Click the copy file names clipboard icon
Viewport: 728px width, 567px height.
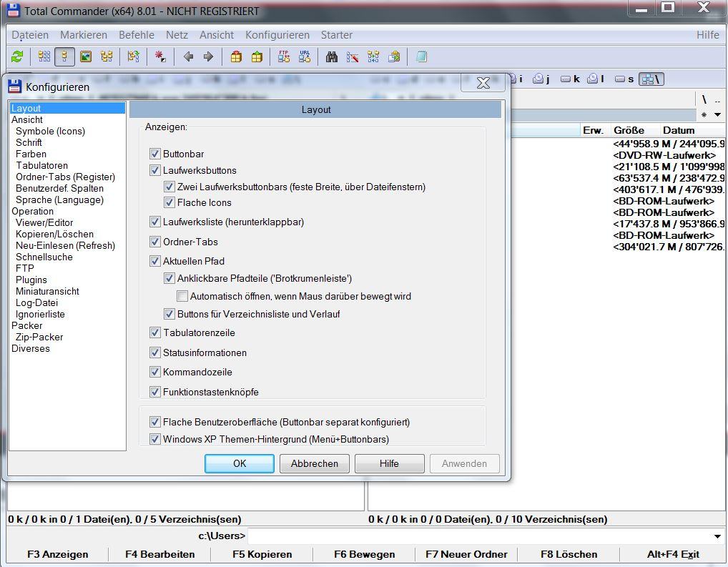394,56
